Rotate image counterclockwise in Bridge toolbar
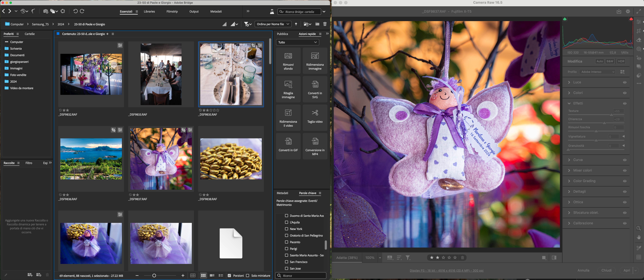The image size is (644, 280). pos(75,11)
